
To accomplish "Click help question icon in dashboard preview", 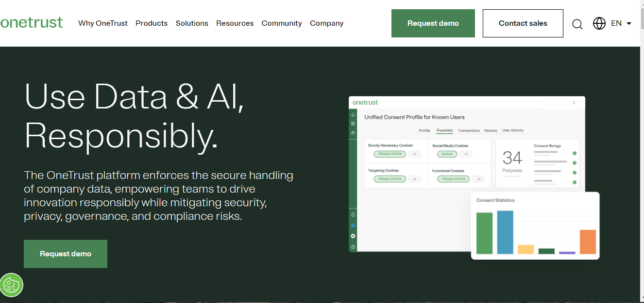I will click(353, 247).
